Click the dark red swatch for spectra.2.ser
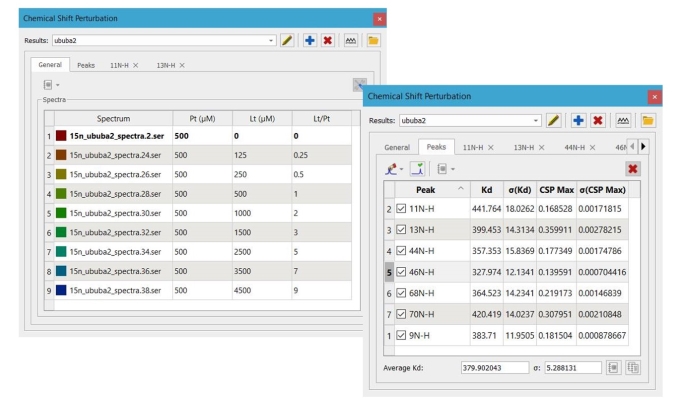Screen dimensions: 700x403 (61, 135)
